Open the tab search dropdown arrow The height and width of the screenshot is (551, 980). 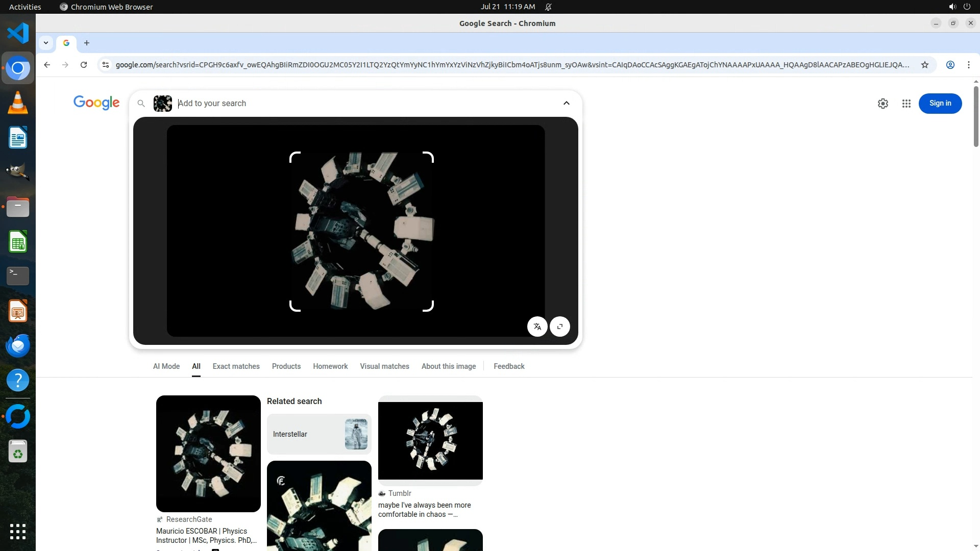tap(46, 43)
